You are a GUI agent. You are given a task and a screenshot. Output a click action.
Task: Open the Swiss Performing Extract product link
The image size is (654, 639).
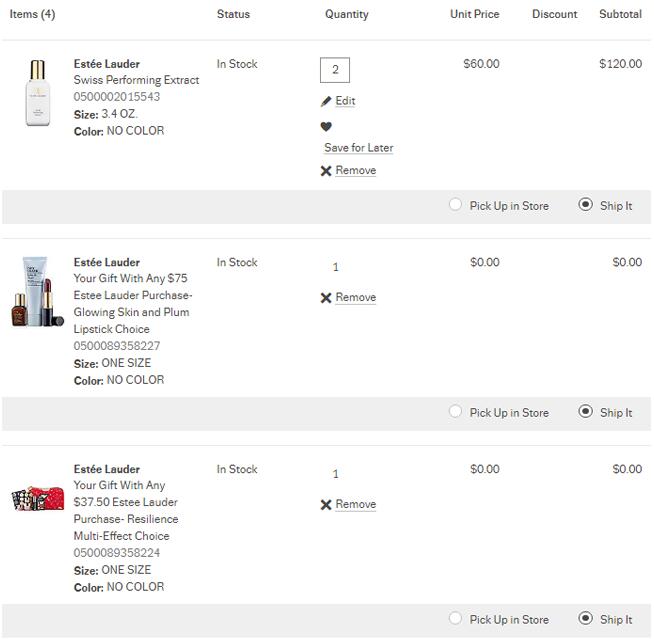136,80
